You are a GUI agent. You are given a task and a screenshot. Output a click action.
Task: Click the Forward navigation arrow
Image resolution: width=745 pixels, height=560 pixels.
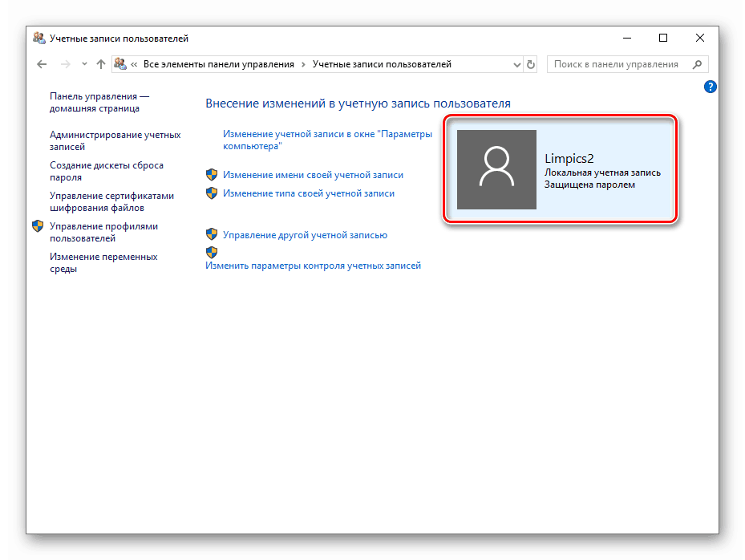[65, 64]
